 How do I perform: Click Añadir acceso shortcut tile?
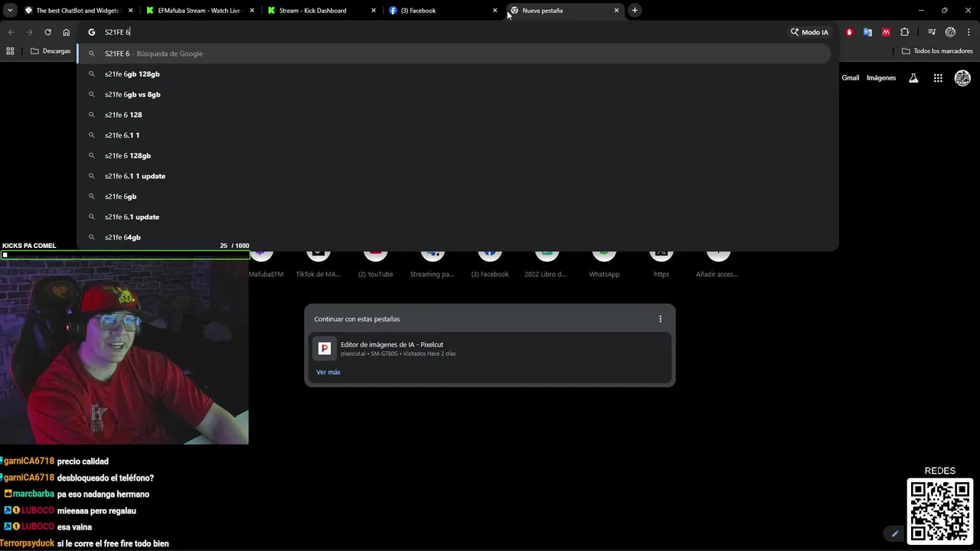[x=717, y=264]
